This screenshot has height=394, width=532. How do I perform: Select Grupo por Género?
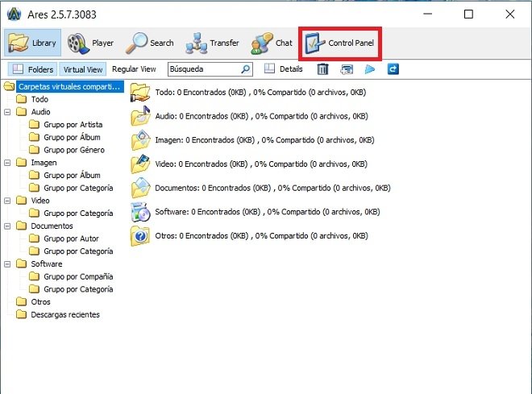click(x=74, y=150)
